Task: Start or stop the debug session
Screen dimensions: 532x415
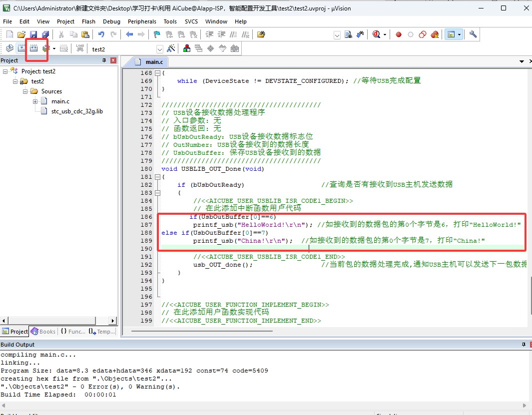Action: coord(376,34)
